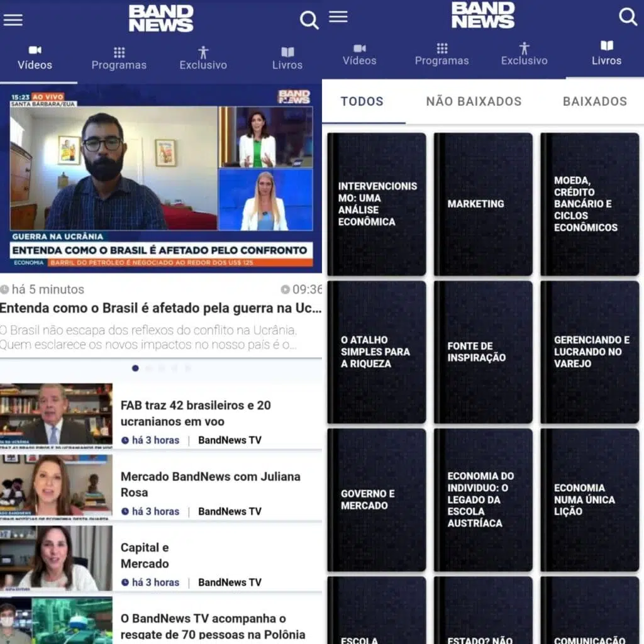Open the Marketing book cover

(483, 204)
